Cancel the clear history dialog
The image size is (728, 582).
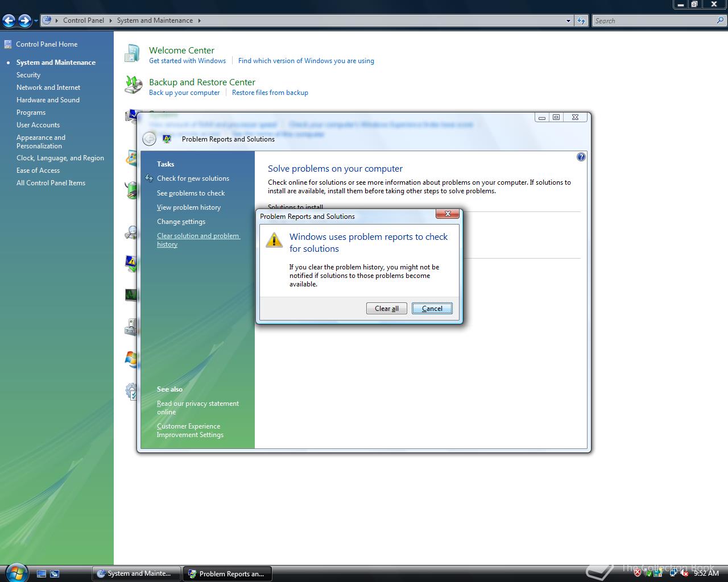(432, 309)
